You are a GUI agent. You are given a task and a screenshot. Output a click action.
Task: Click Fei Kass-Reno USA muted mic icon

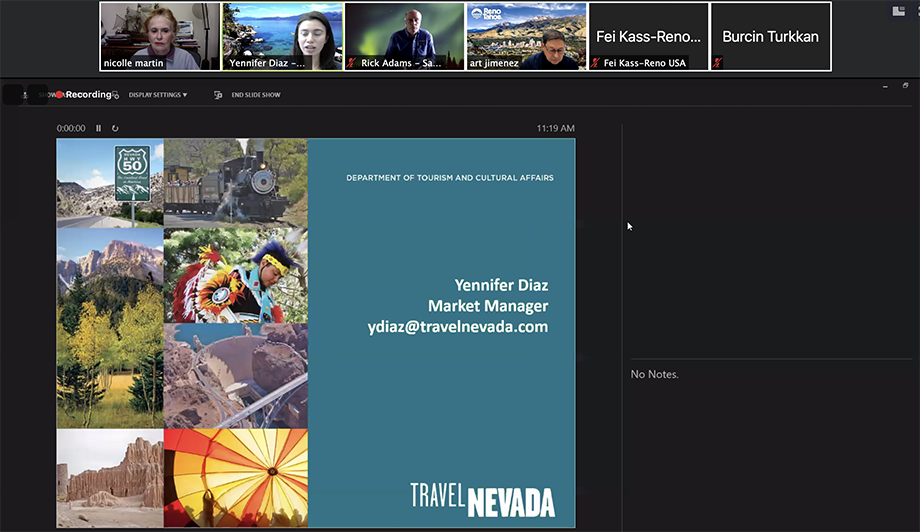[x=595, y=63]
